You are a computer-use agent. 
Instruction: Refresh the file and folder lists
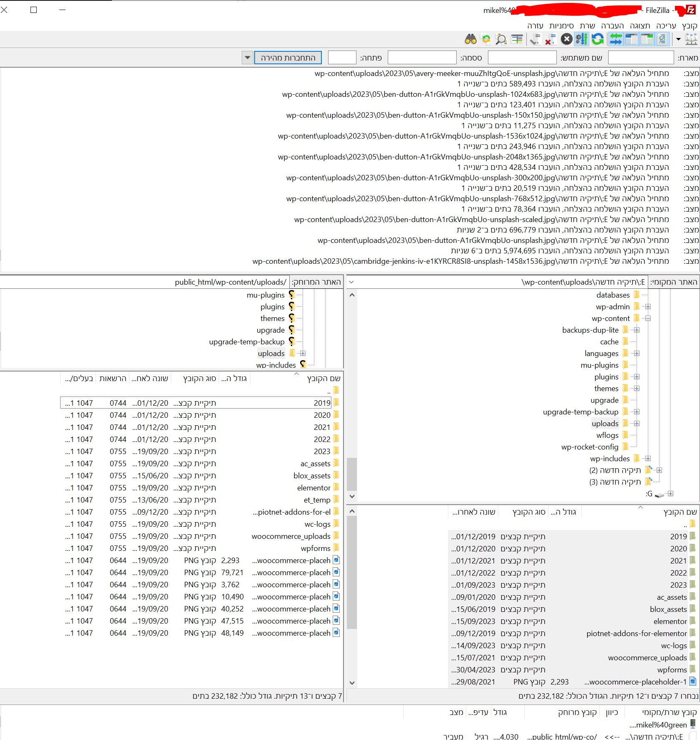pos(597,40)
